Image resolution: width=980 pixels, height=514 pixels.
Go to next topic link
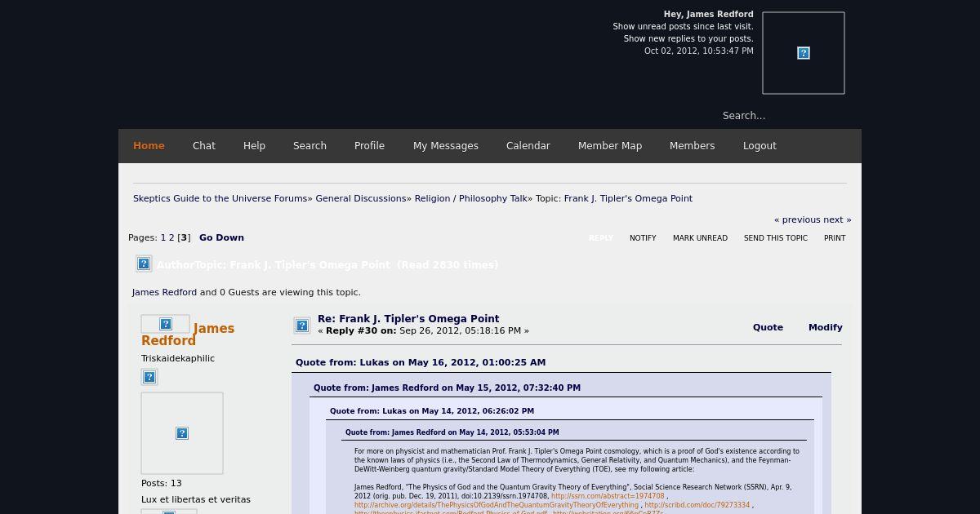[837, 219]
